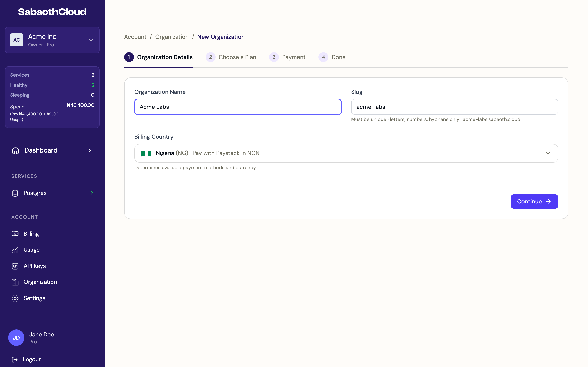This screenshot has height=367, width=588.
Task: Open the Dashboard home icon
Action: [x=15, y=150]
